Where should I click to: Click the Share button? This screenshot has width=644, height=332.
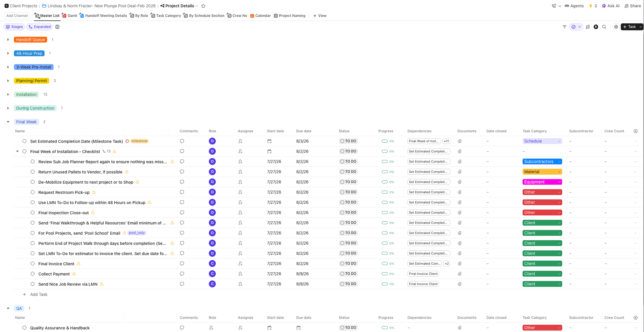633,6
